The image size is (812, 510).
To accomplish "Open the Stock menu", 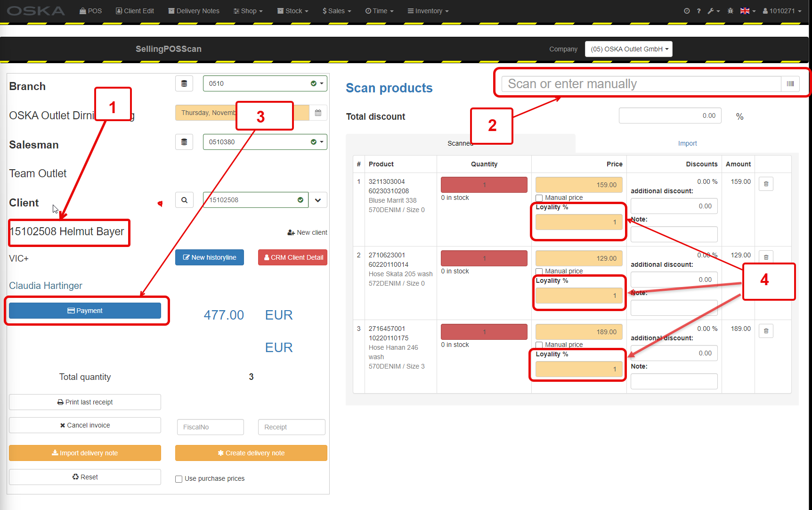I will point(293,11).
